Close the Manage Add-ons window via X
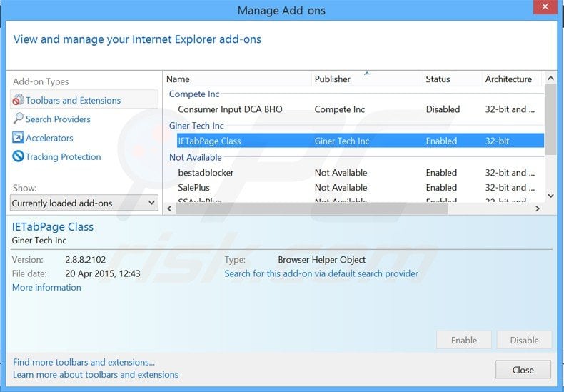The width and height of the screenshot is (564, 392). click(545, 7)
